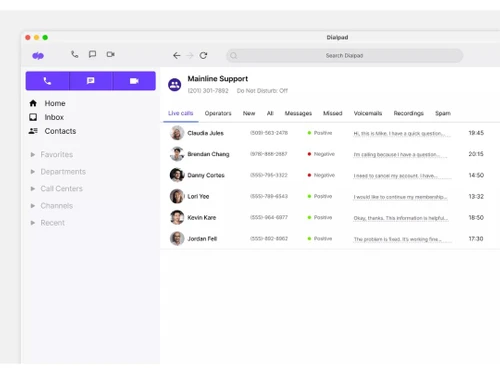Screen dimensions: 500x375
Task: Open Kevin Kare's transcript snippet
Action: pos(401,218)
